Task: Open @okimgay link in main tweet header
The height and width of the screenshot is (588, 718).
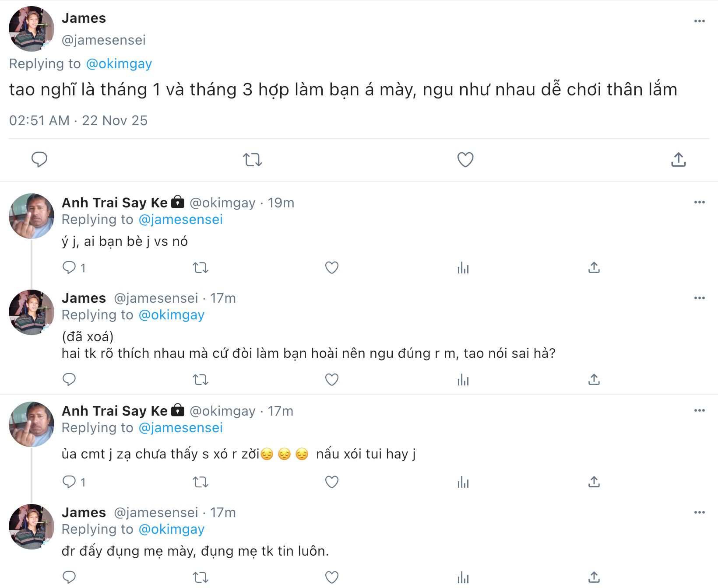Action: pyautogui.click(x=119, y=64)
